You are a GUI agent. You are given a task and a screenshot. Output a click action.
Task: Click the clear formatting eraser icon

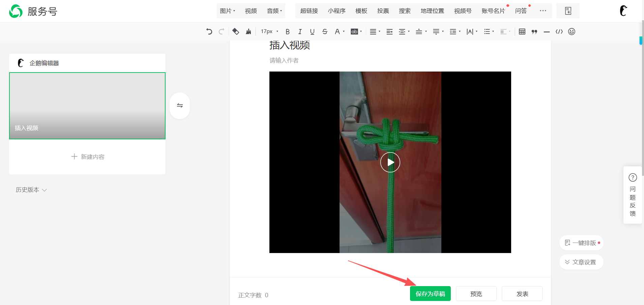coord(236,32)
